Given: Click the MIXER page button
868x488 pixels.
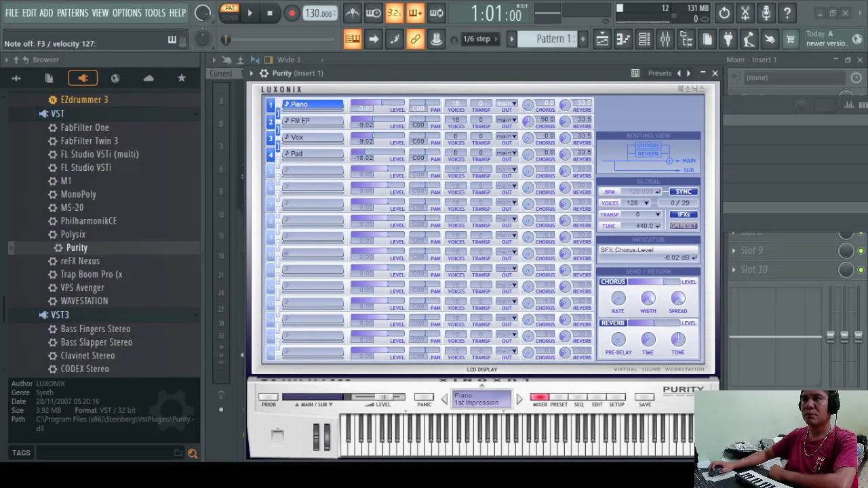Looking at the screenshot, I should [x=540, y=397].
